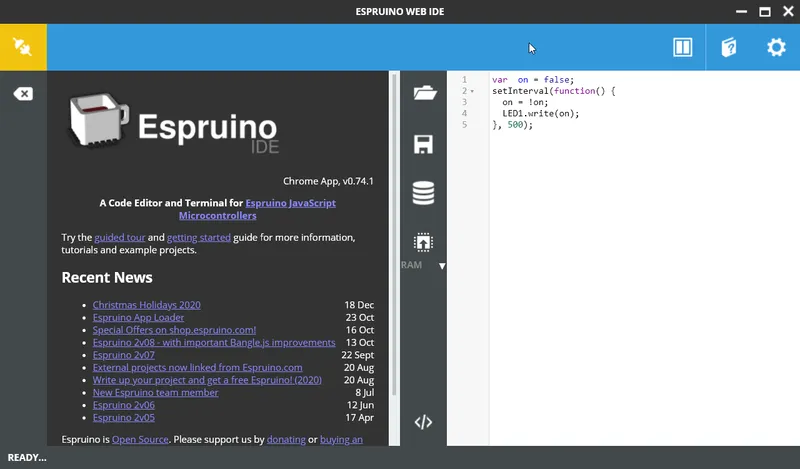Screen dimensions: 800x469
Task: Click the yellow Connect/Disconnect plug icon
Action: click(23, 47)
